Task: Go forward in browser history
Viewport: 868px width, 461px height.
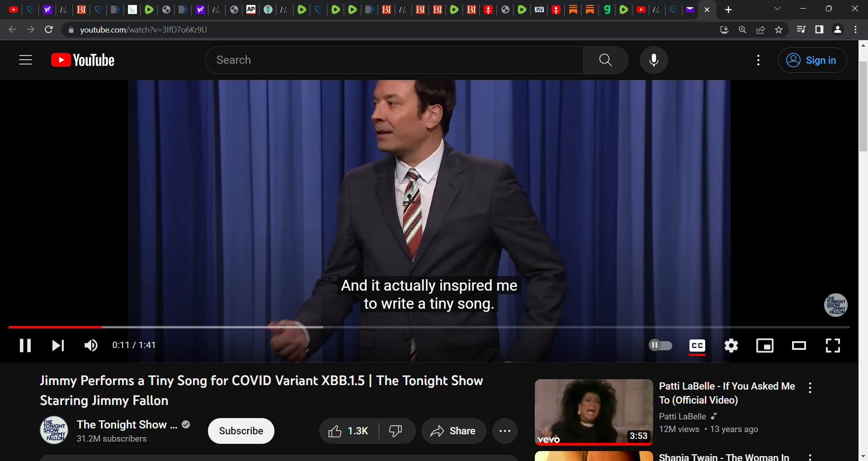Action: (30, 29)
